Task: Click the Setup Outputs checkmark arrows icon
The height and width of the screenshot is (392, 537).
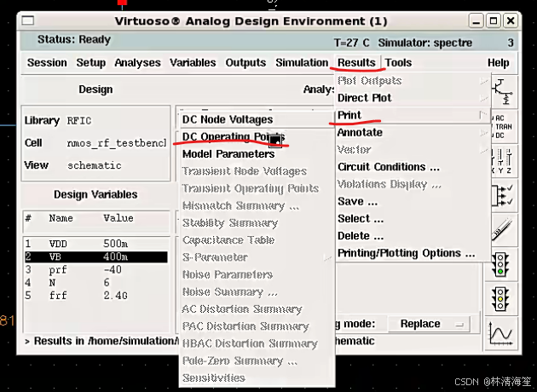Action: click(504, 195)
